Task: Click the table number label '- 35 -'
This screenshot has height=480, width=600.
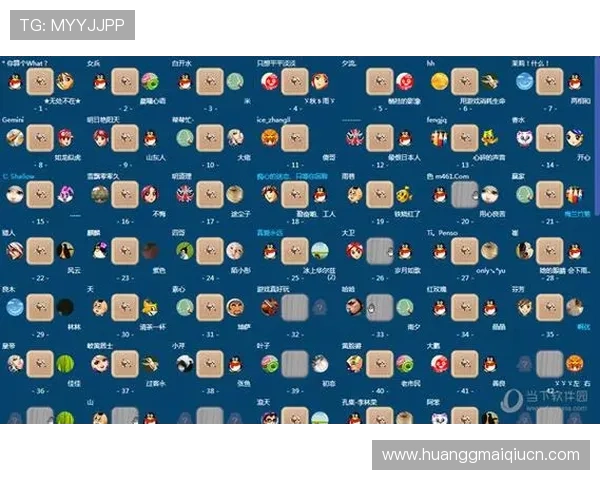Action: pyautogui.click(x=549, y=335)
